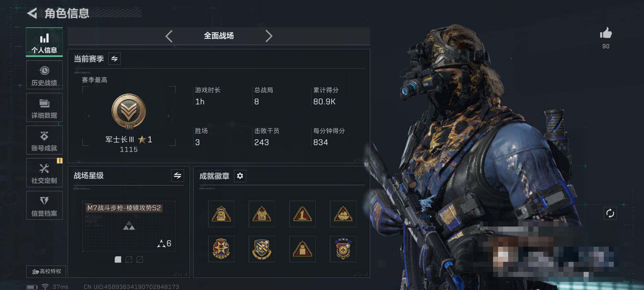Toggle the 当前赛季 season switch button
Screen dimensions: 644x290
[x=114, y=59]
